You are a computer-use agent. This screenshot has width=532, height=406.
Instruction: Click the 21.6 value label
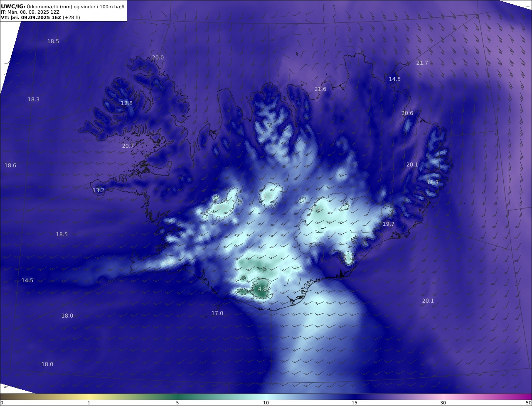tap(320, 89)
